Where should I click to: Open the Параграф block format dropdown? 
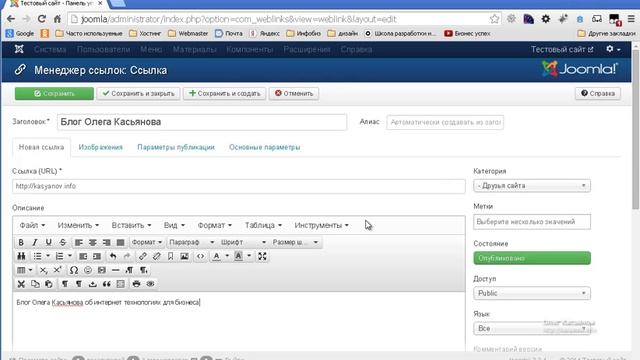[x=191, y=242]
